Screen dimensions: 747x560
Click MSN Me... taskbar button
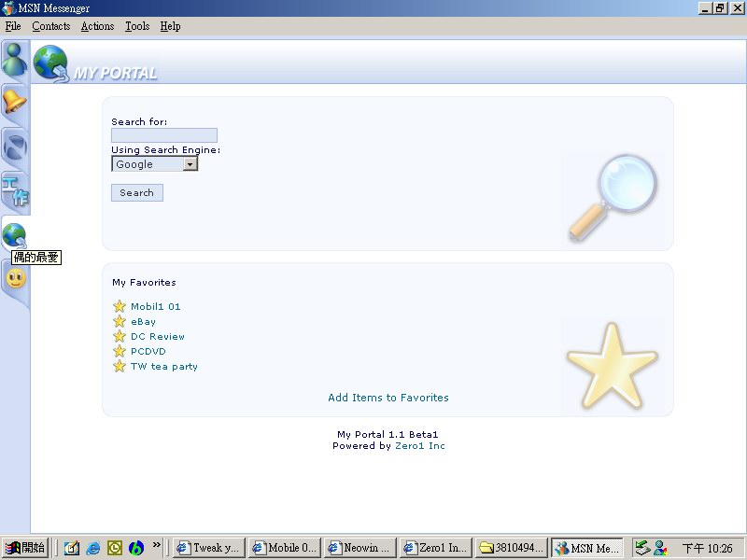click(x=587, y=548)
